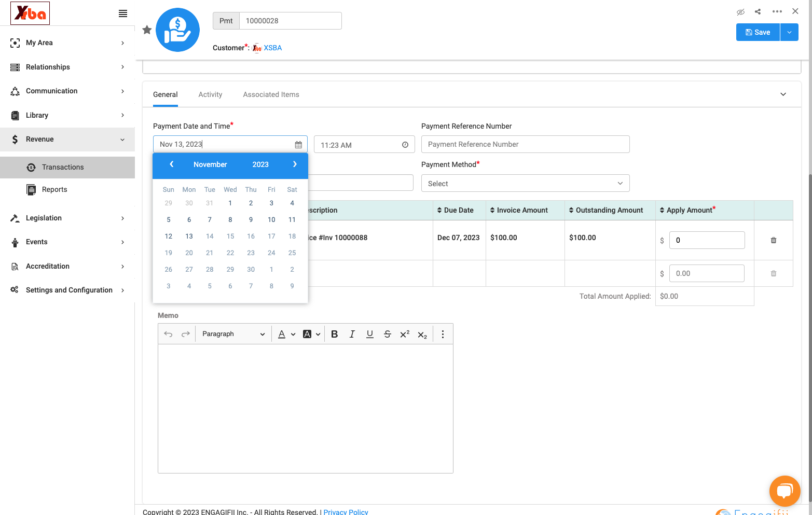Click 2023 year in calendar header
Screen dimensions: 812x515
[260, 164]
